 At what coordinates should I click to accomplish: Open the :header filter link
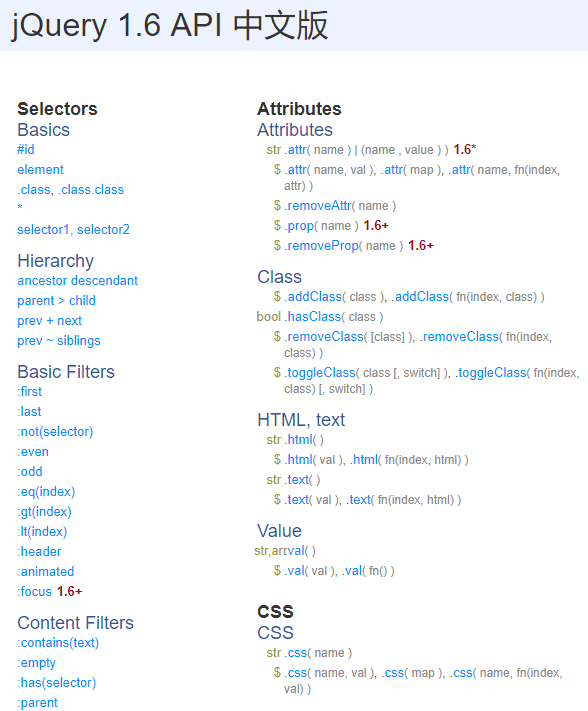[x=39, y=551]
